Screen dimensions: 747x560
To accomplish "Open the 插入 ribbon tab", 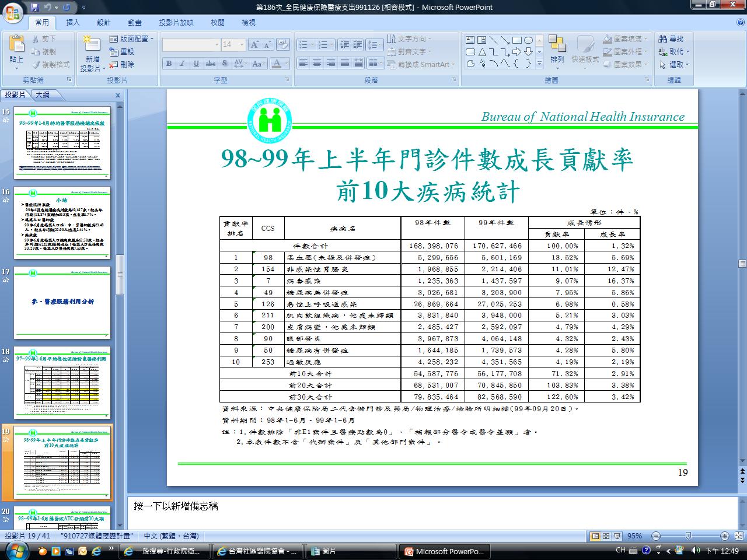I will [x=73, y=22].
